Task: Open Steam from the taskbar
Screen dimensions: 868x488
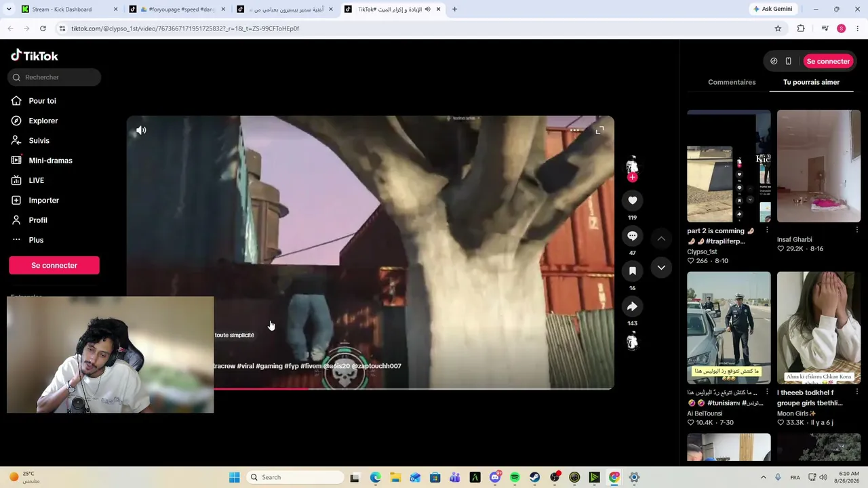Action: [535, 477]
